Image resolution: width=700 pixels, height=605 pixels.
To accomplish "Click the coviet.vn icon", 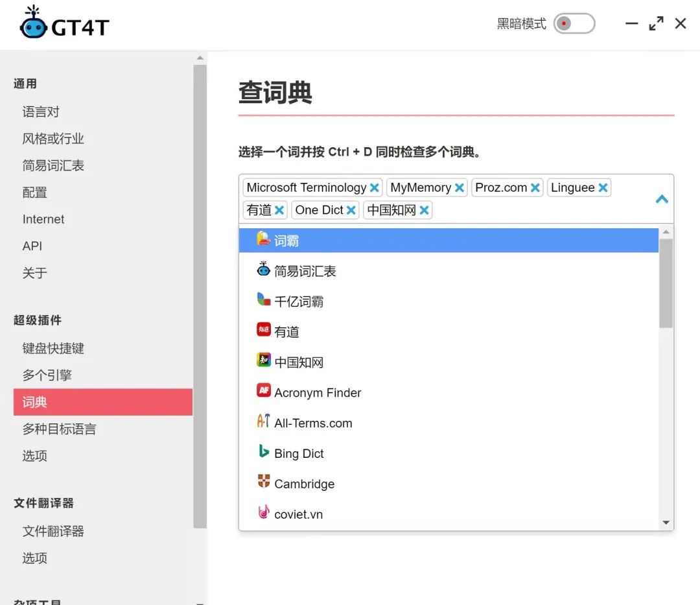I will coord(263,512).
